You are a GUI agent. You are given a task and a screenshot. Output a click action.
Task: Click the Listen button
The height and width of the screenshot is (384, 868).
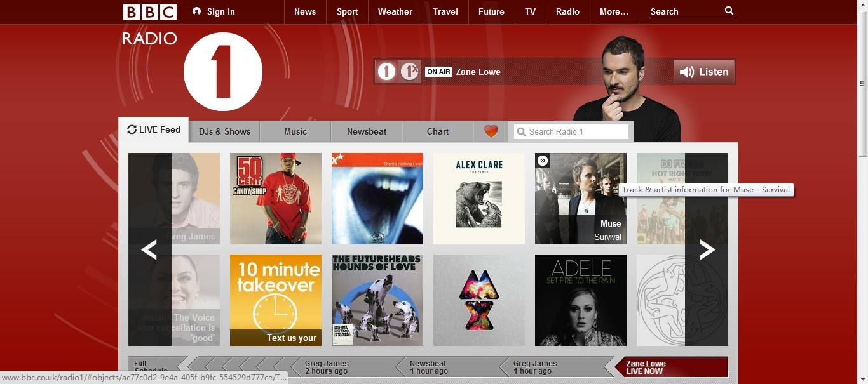(x=705, y=72)
